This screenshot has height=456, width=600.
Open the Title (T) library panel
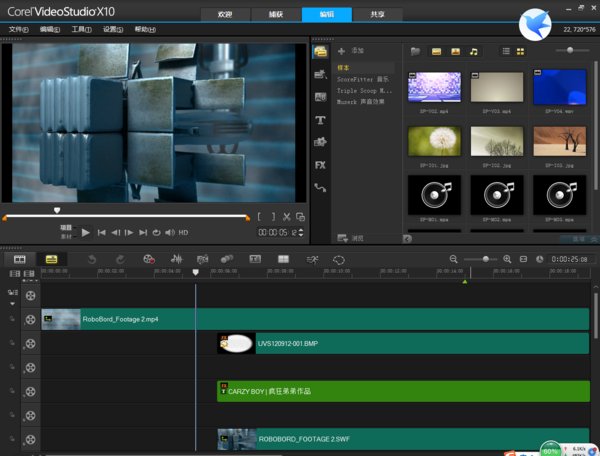click(x=320, y=119)
